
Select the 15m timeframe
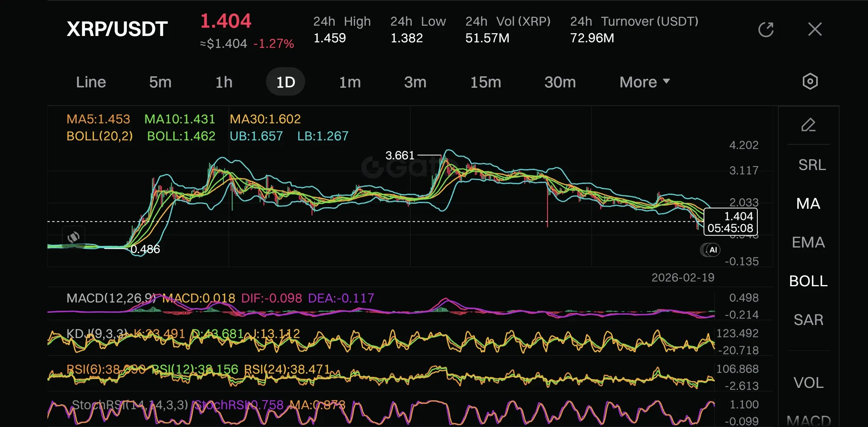[x=485, y=82]
